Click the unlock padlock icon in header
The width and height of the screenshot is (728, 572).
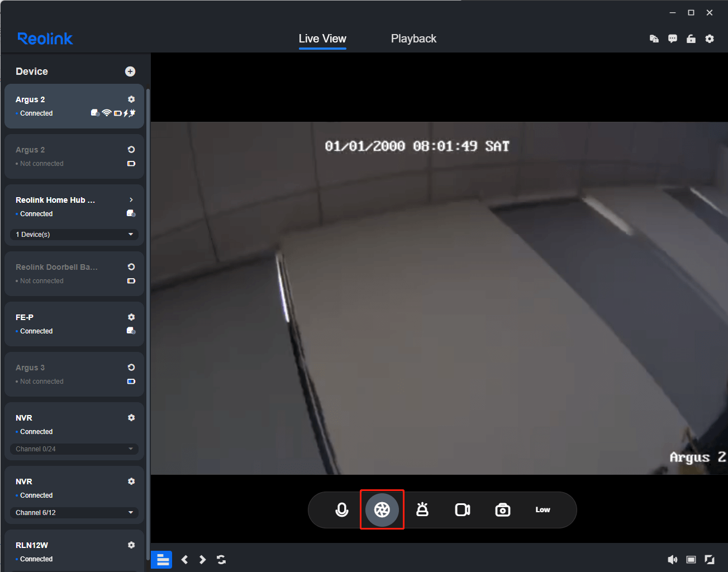(691, 39)
